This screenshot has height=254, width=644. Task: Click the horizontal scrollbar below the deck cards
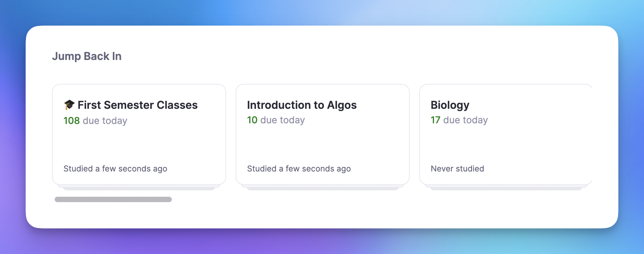coord(113,199)
